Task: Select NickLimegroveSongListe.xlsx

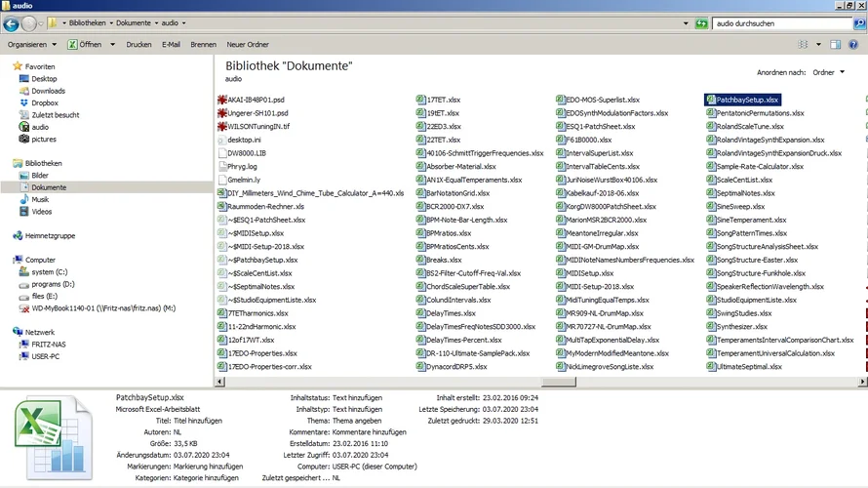Action: pyautogui.click(x=605, y=367)
